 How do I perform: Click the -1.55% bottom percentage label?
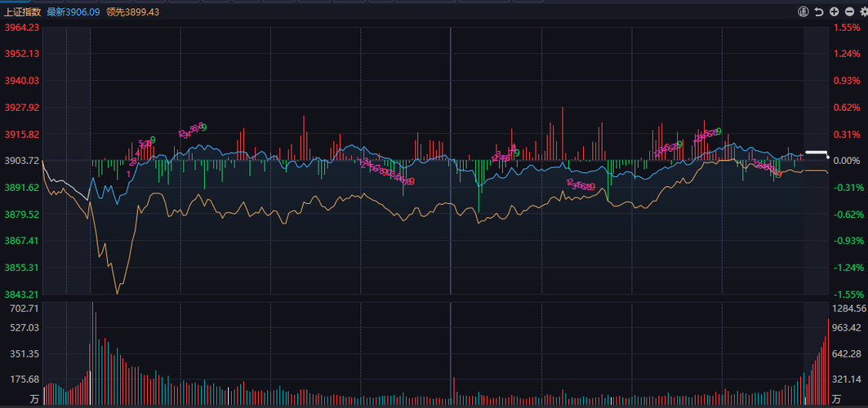click(847, 294)
